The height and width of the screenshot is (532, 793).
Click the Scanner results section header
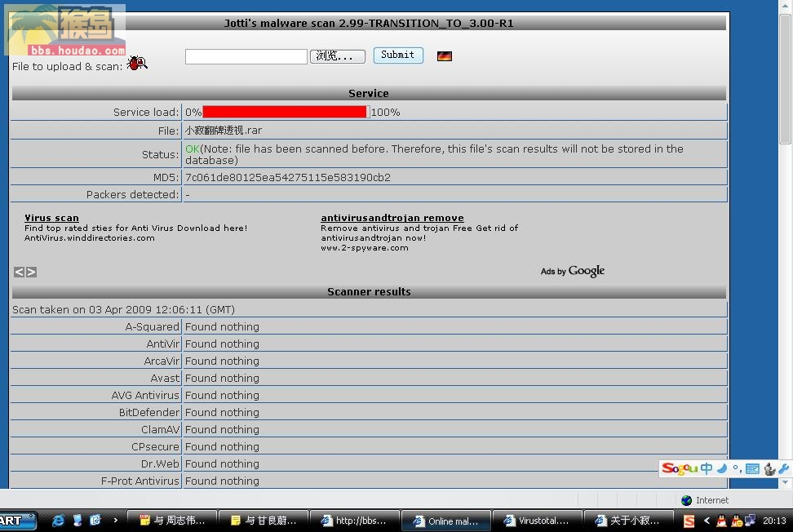(x=369, y=292)
